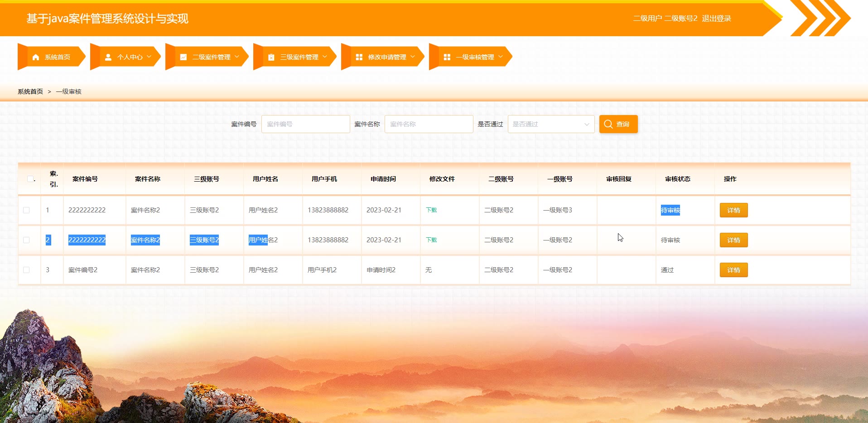Click the chart icon in 二级案件管理
The height and width of the screenshot is (423, 868).
click(x=183, y=57)
